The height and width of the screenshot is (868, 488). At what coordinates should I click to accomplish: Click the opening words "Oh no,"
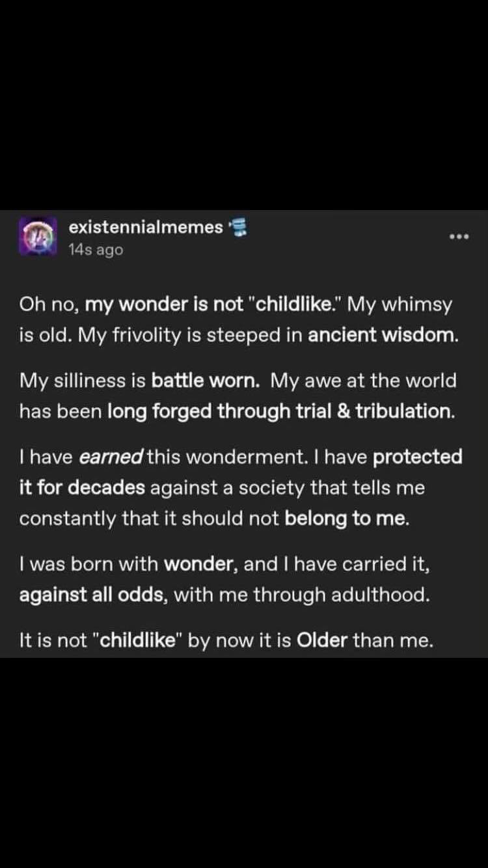click(49, 305)
